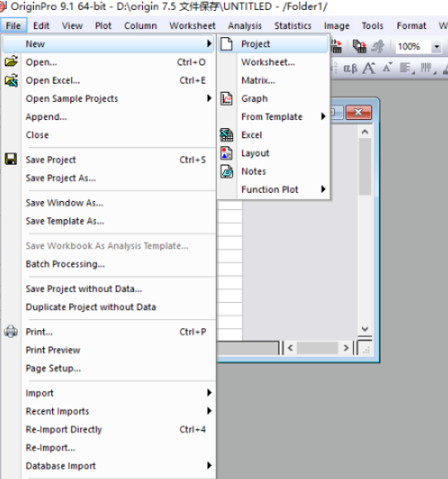Select Save Window As... entry

109,203
